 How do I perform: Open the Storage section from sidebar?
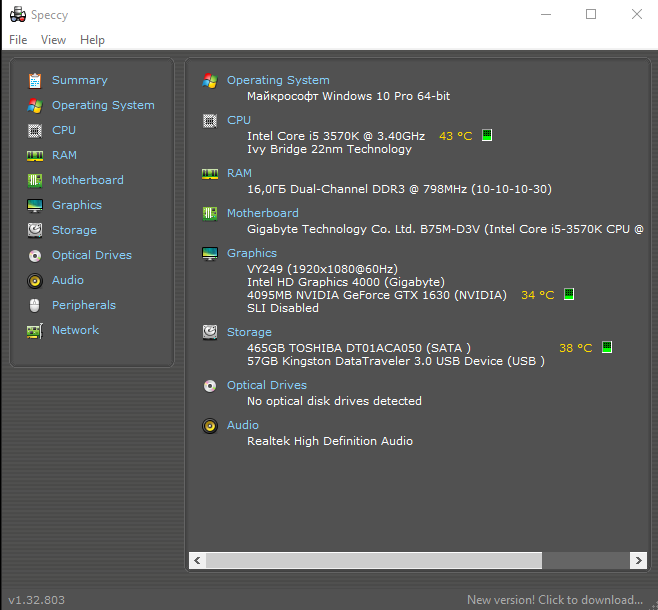coord(74,230)
